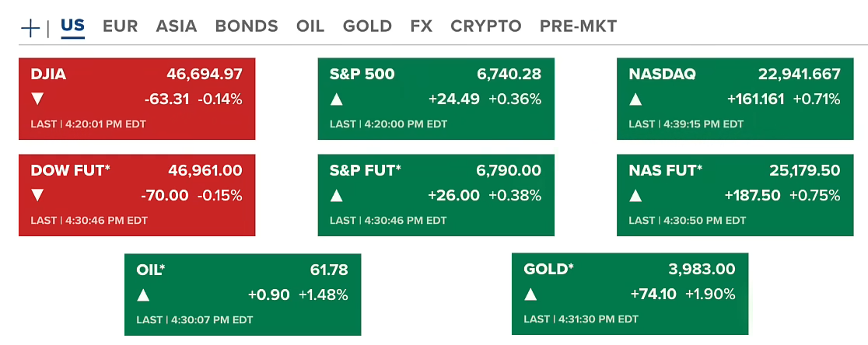This screenshot has height=345, width=868.
Task: Open the FX tab
Action: pos(422,26)
